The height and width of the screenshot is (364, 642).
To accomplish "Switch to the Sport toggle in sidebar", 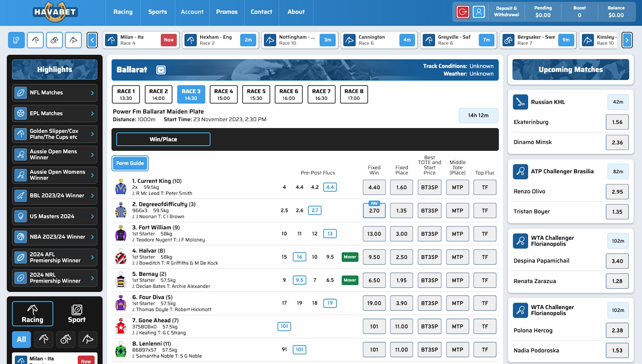I will tap(77, 313).
